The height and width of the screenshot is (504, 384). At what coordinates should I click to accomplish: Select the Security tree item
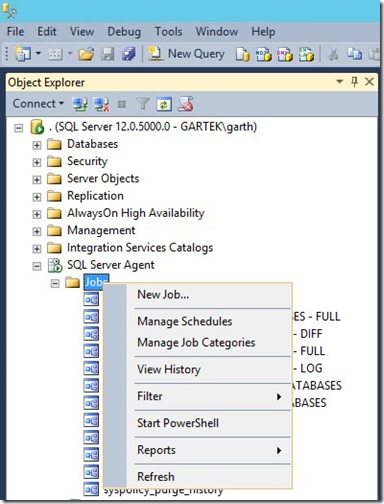point(87,161)
